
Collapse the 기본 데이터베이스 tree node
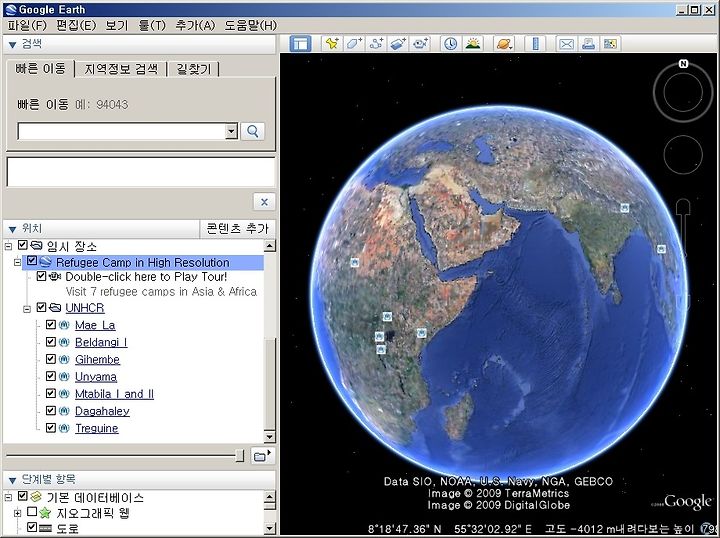(x=8, y=497)
